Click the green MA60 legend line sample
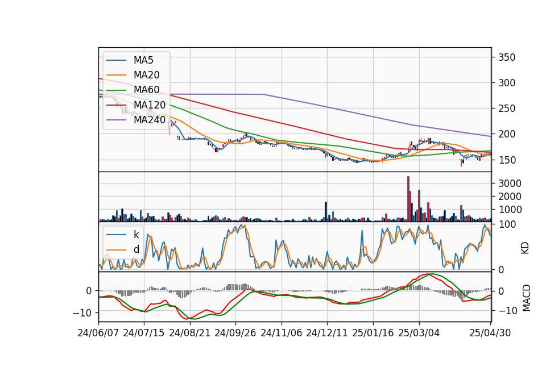Viewport: 546px width, 392px height. pos(116,90)
